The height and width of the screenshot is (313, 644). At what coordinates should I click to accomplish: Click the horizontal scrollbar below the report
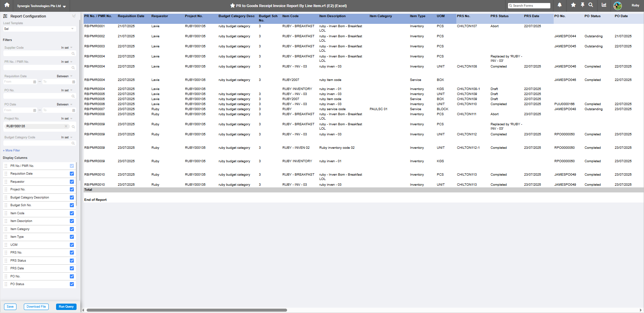point(187,310)
